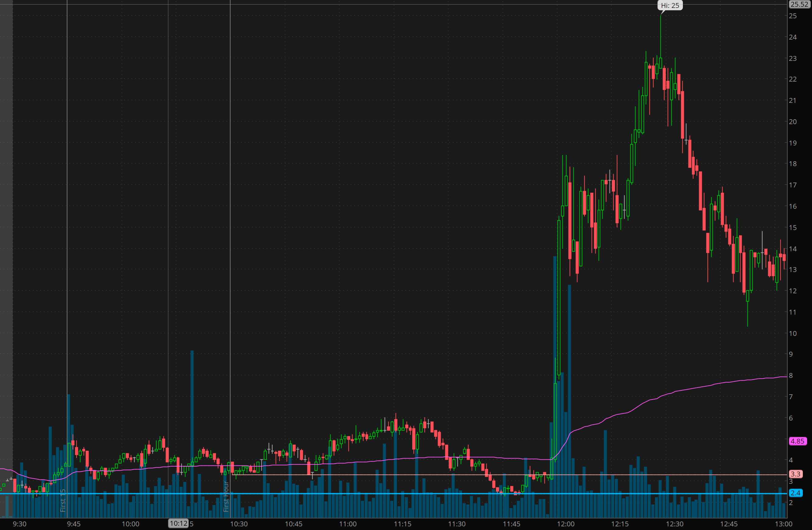Screen dimensions: 812x530
Task: Click the 10:45 time axis label
Action: click(x=293, y=524)
